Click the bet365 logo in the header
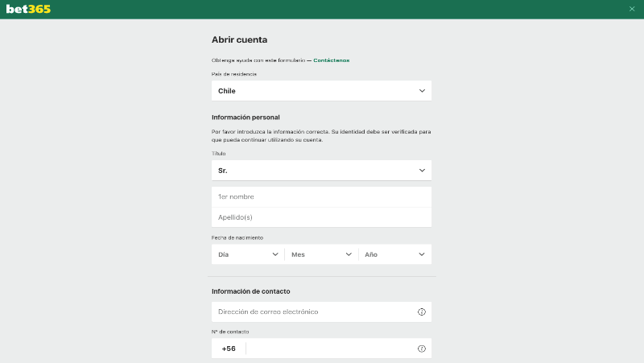Viewport: 644px width, 363px height. (28, 9)
